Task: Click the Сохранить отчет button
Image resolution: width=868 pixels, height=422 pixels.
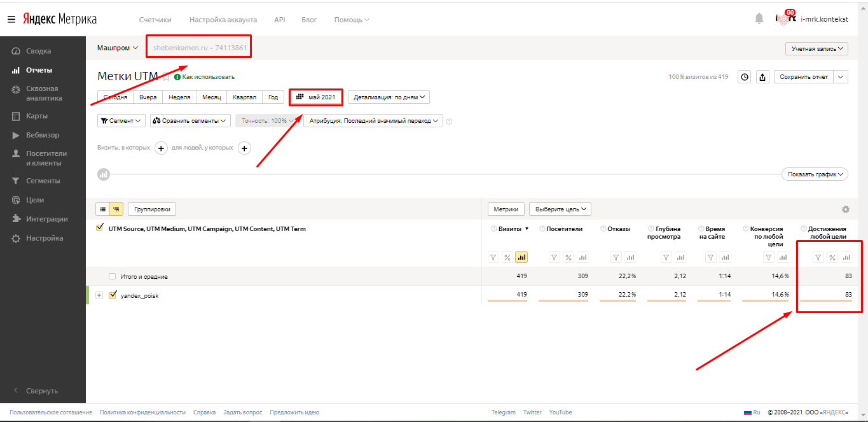Action: tap(804, 77)
